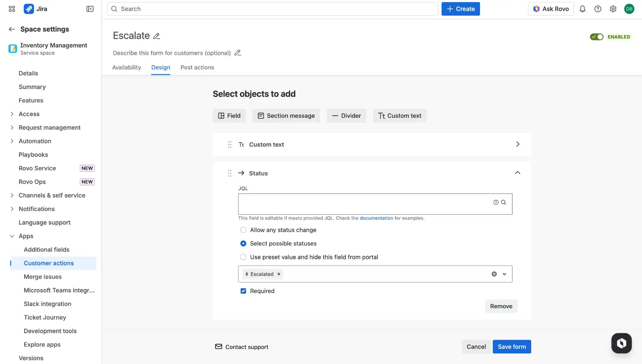Open the Post actions tab
The height and width of the screenshot is (364, 642).
[x=197, y=67]
